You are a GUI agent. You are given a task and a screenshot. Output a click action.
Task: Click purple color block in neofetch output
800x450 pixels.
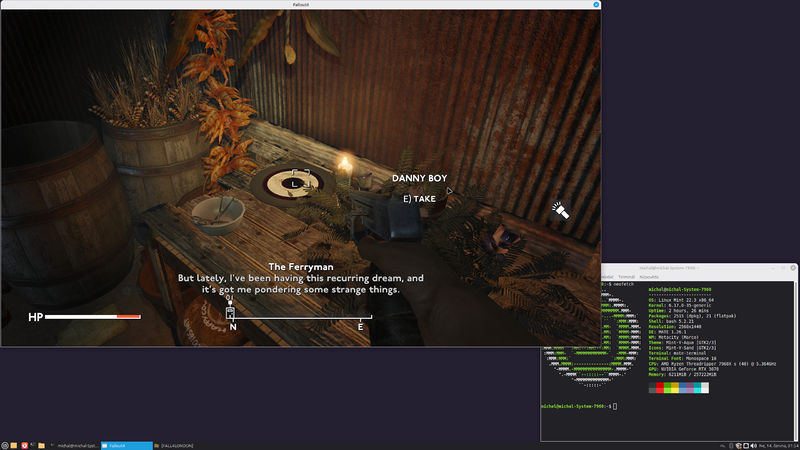[690, 388]
